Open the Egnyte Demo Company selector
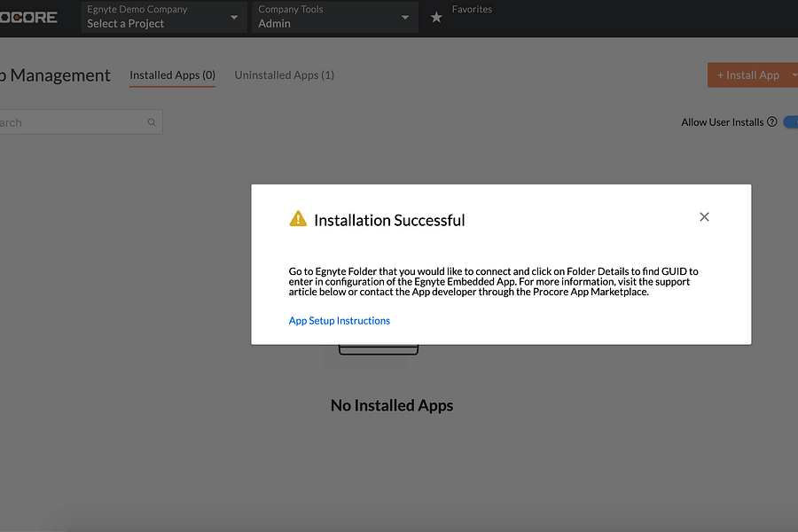Viewport: 798px width, 532px height. 163,16
